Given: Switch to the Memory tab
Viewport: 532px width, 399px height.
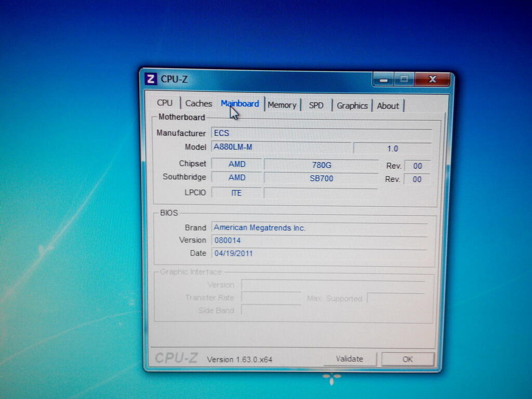Looking at the screenshot, I should (282, 105).
